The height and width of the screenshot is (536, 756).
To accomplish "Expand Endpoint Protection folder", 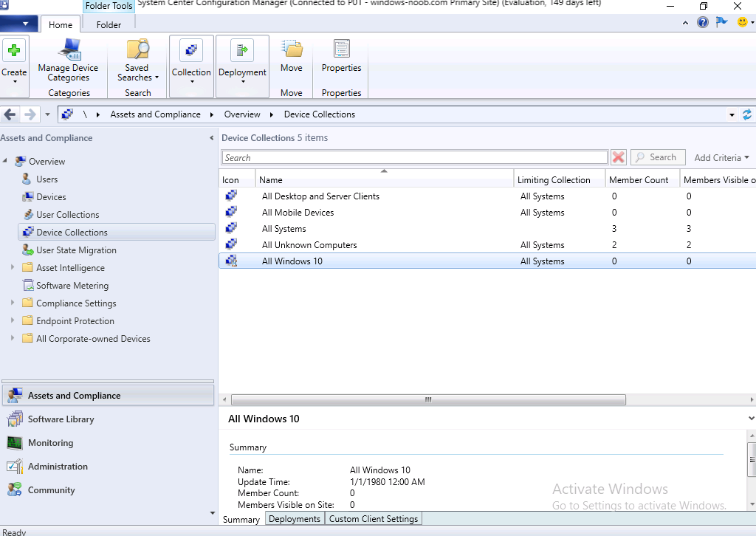I will [13, 320].
